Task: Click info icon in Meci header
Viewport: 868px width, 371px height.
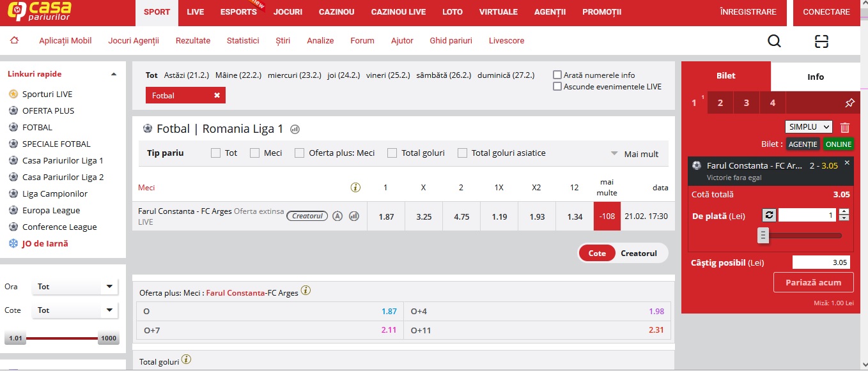Action: tap(355, 188)
